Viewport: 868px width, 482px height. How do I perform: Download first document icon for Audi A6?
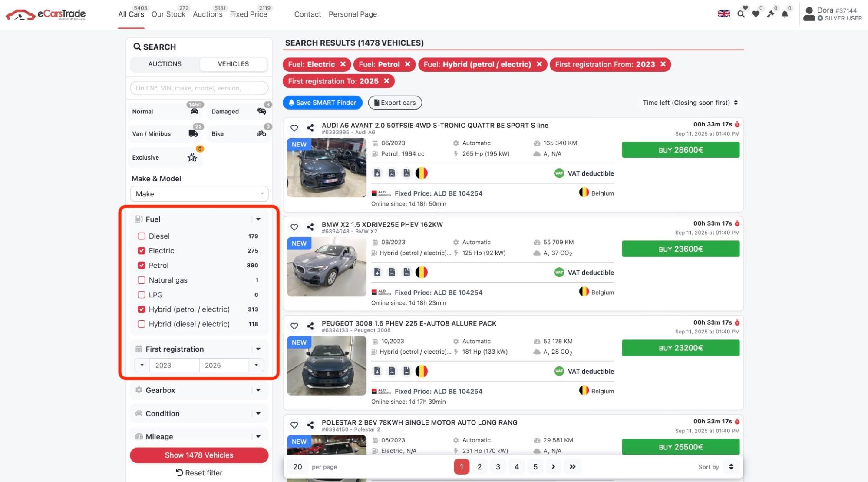377,173
